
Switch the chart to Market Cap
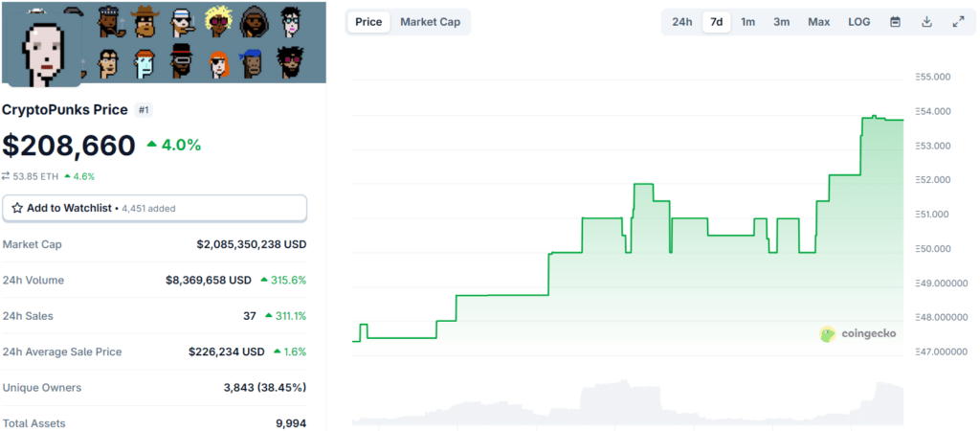[430, 22]
